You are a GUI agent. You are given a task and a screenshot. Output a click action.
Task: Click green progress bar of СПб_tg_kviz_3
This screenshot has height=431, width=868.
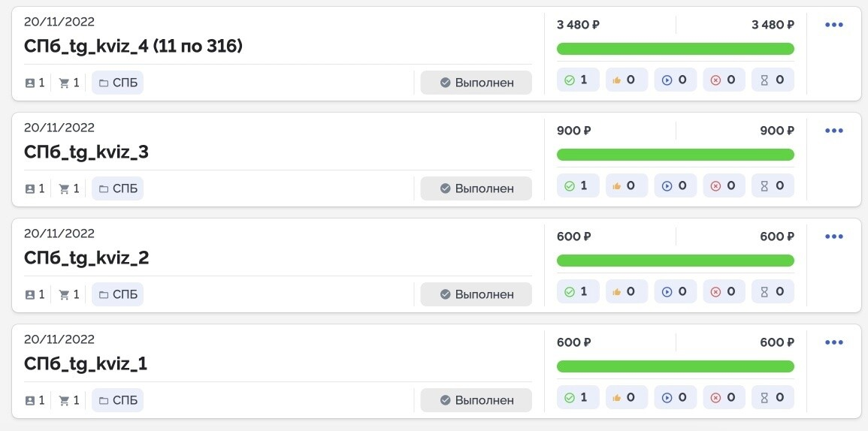click(676, 155)
